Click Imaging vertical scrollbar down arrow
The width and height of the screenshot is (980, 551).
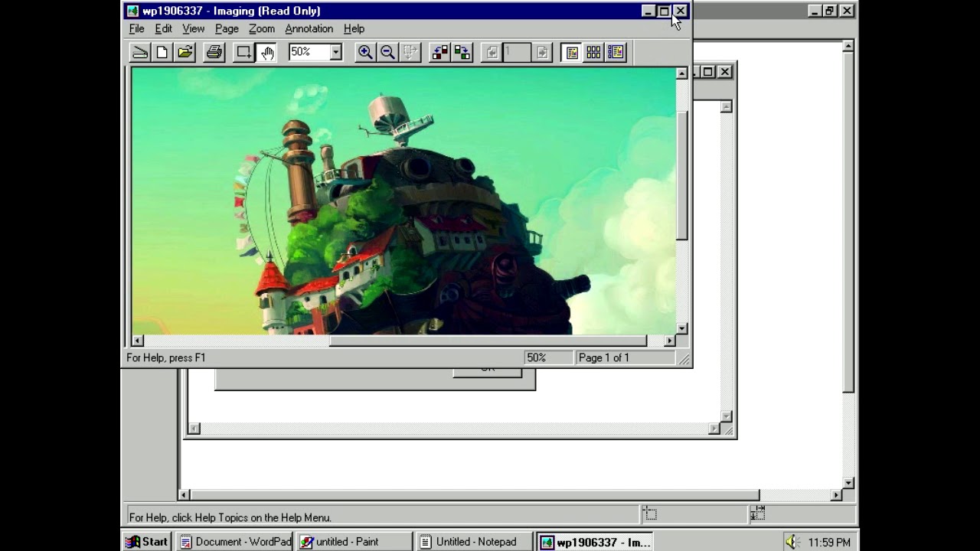point(681,329)
